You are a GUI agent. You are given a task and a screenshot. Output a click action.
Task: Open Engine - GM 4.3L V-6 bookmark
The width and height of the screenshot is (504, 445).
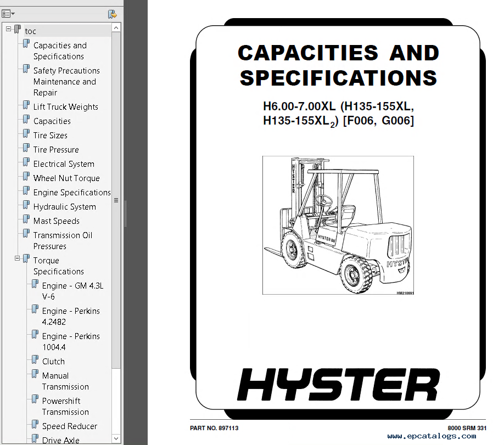point(72,291)
